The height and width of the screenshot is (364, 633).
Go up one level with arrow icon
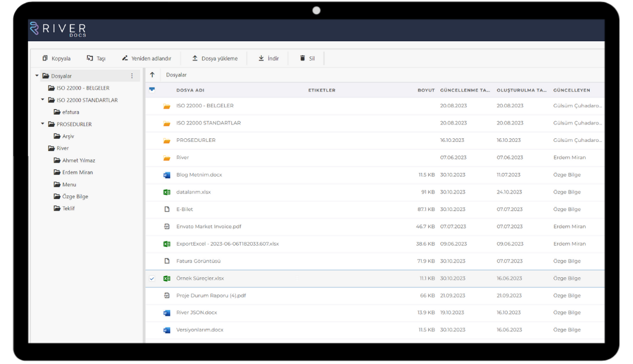pos(152,75)
